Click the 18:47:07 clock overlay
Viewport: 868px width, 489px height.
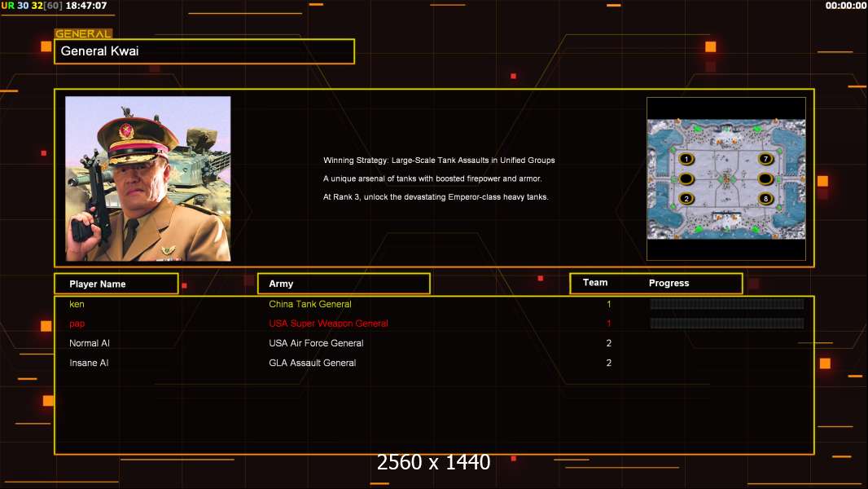pyautogui.click(x=86, y=6)
